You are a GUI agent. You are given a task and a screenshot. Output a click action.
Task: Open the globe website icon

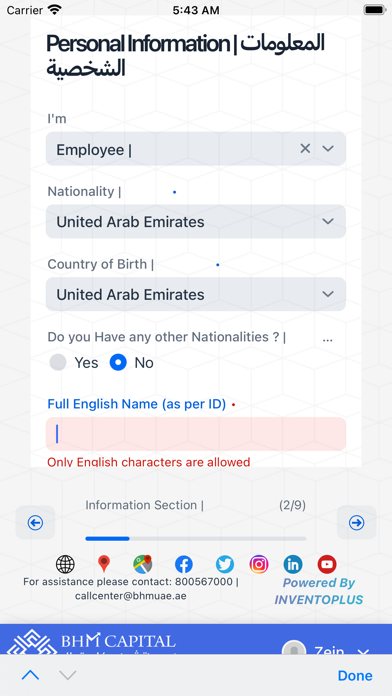[x=65, y=564]
